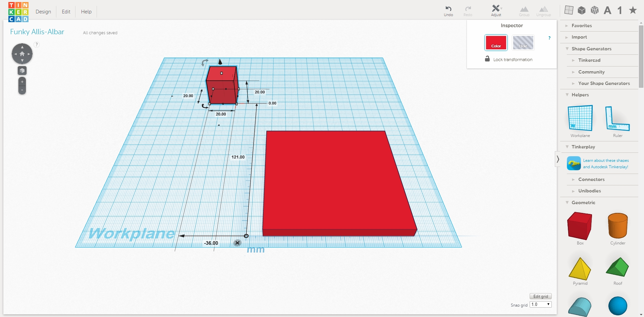644x317 pixels.
Task: Open the Learn about Autodesk Tinkerplay link
Action: coord(606,164)
